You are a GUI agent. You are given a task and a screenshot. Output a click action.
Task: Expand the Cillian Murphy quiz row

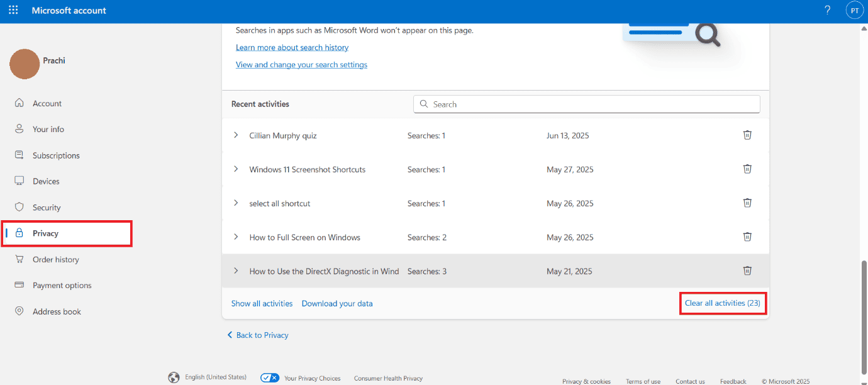click(x=236, y=135)
